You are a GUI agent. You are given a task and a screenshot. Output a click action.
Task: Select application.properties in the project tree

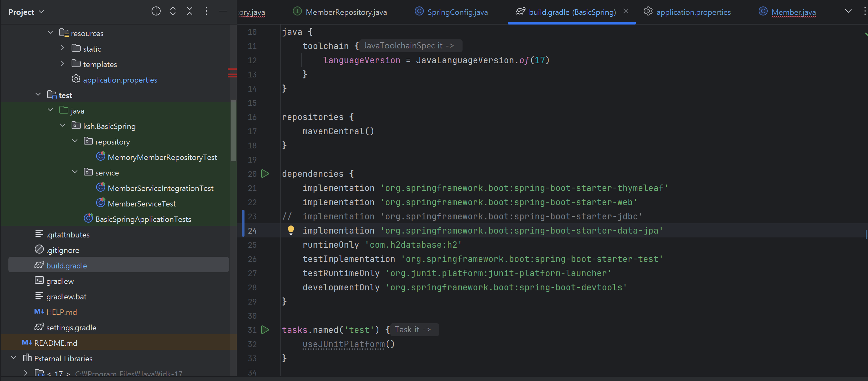click(120, 80)
